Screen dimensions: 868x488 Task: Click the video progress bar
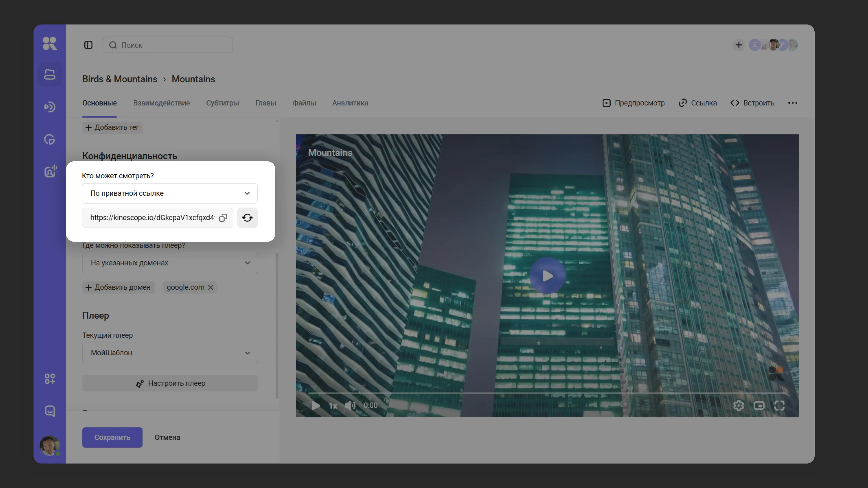(x=546, y=393)
